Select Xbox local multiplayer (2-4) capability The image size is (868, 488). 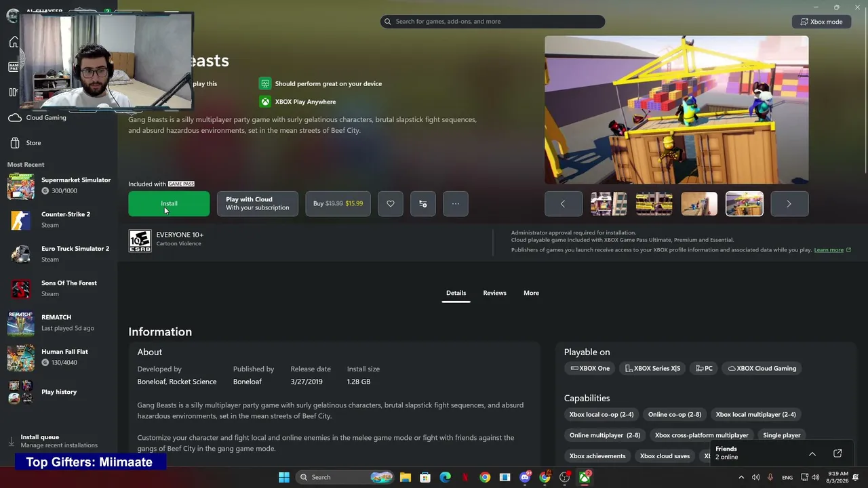coord(756,414)
